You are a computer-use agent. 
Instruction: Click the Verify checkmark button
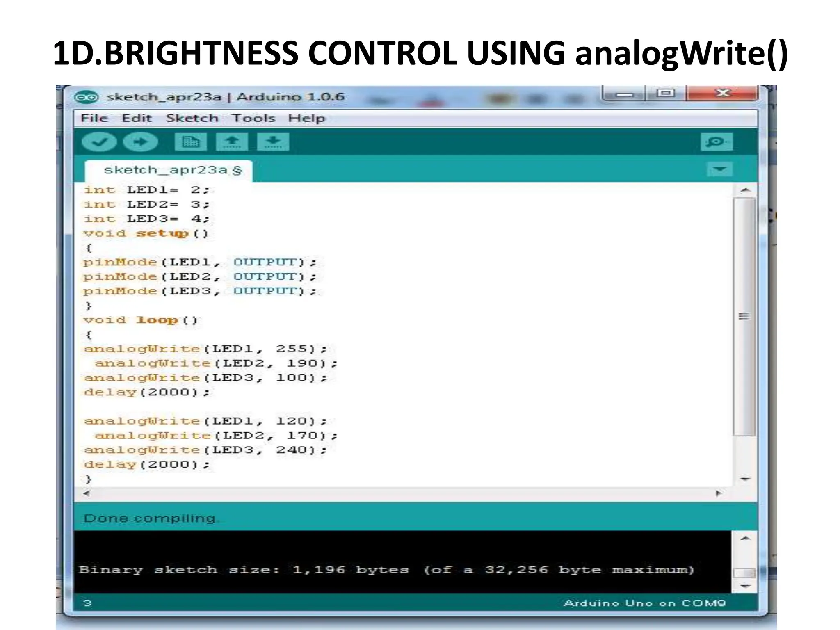(99, 142)
